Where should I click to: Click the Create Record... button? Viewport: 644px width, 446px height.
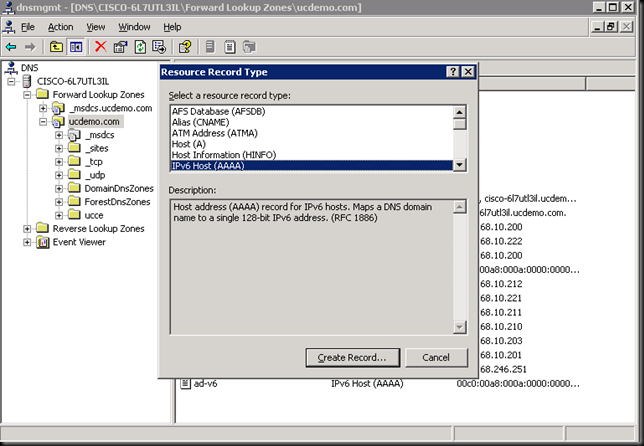(352, 358)
